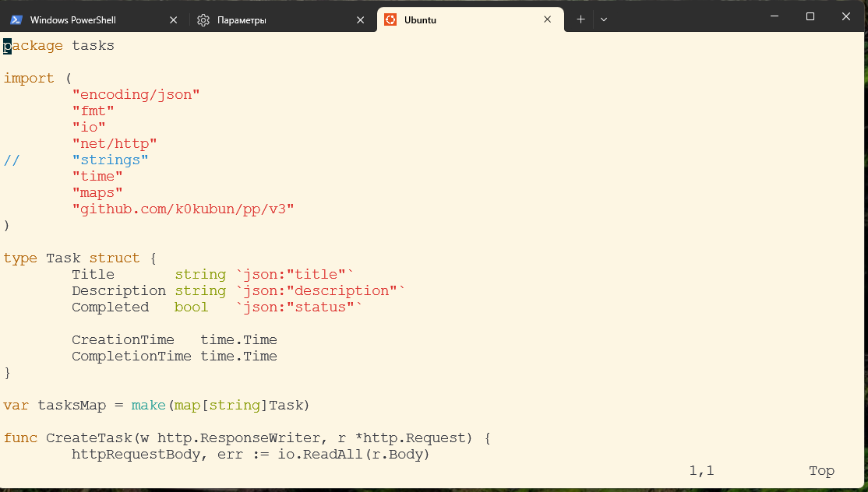Click the settings gear icon in Параметры tab
868x492 pixels.
(x=203, y=20)
